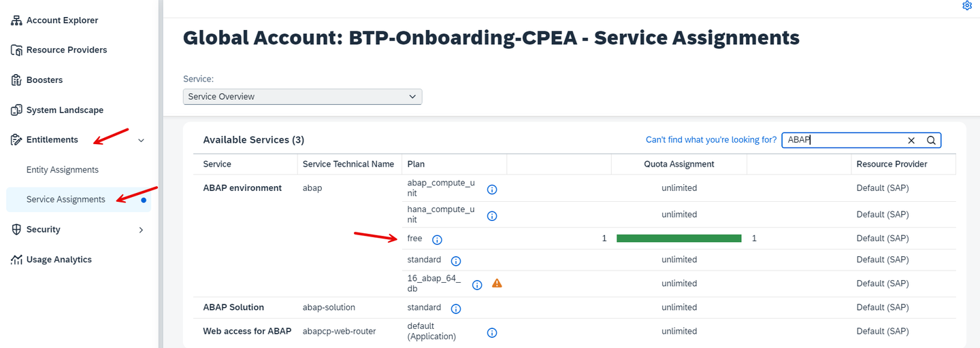980x348 pixels.
Task: Click info icon for Web access default plan
Action: click(492, 333)
